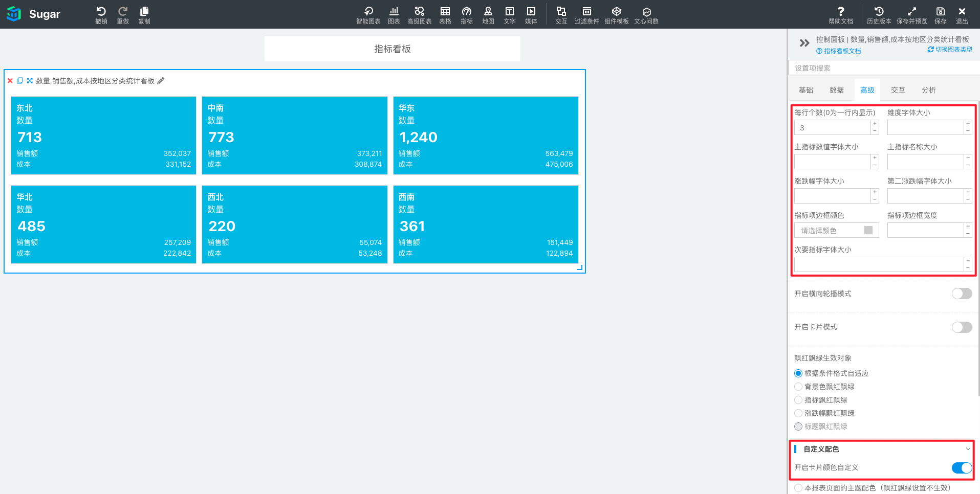
Task: Increment the 主指标数值字体大小 stepper
Action: [875, 158]
